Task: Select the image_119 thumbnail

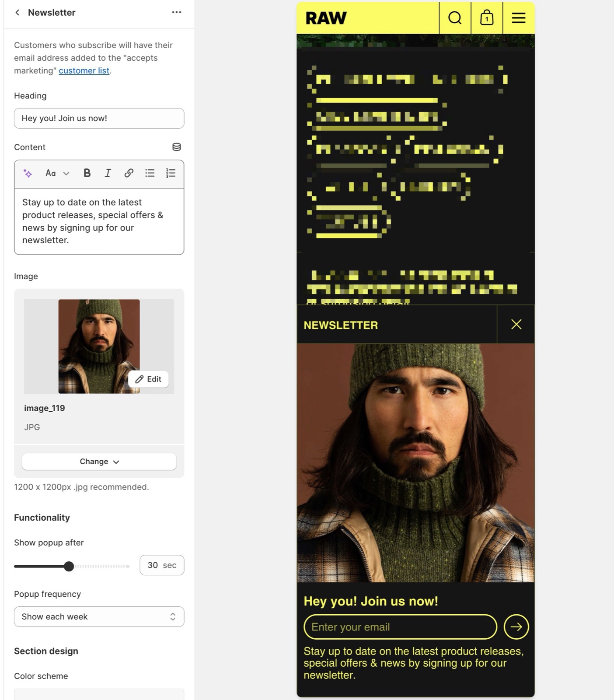Action: tap(99, 346)
